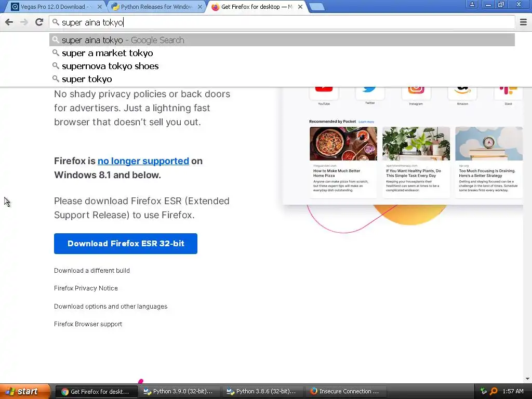
Task: Click the Amazon shortcut tile in preview
Action: 462,93
